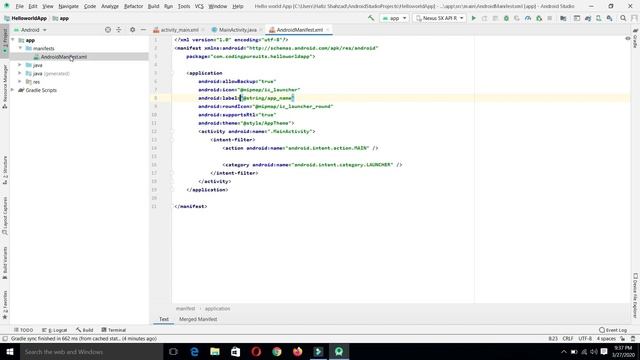Open the Refactor menu
The image size is (640, 360).
133,7
